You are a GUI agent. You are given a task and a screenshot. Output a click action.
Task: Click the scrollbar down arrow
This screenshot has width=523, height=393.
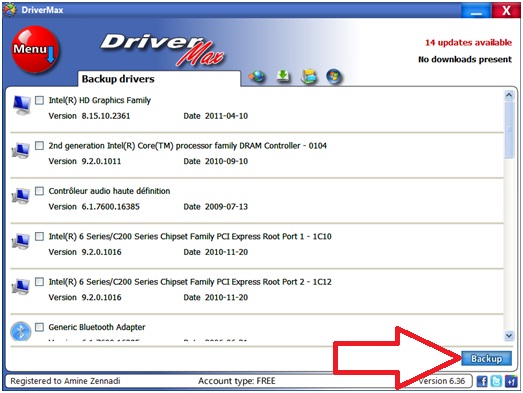point(509,336)
